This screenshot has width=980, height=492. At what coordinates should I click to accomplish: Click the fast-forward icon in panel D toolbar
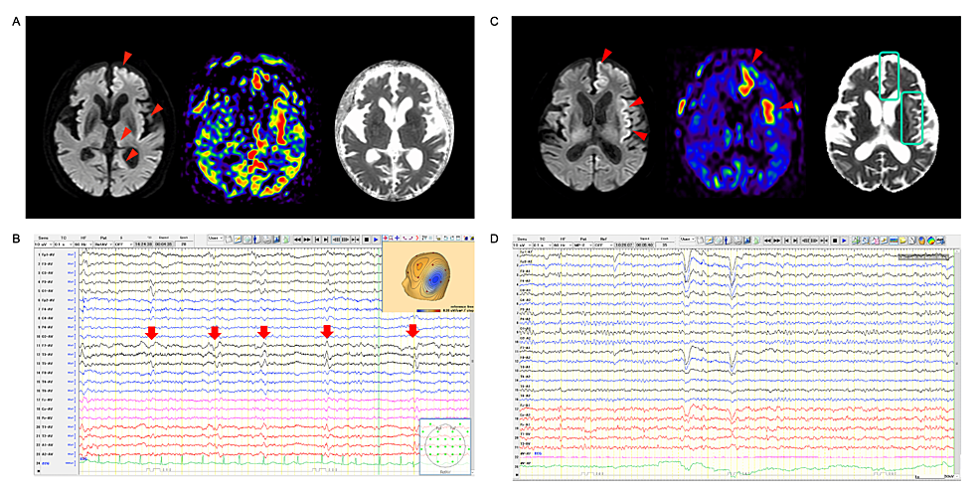(776, 240)
